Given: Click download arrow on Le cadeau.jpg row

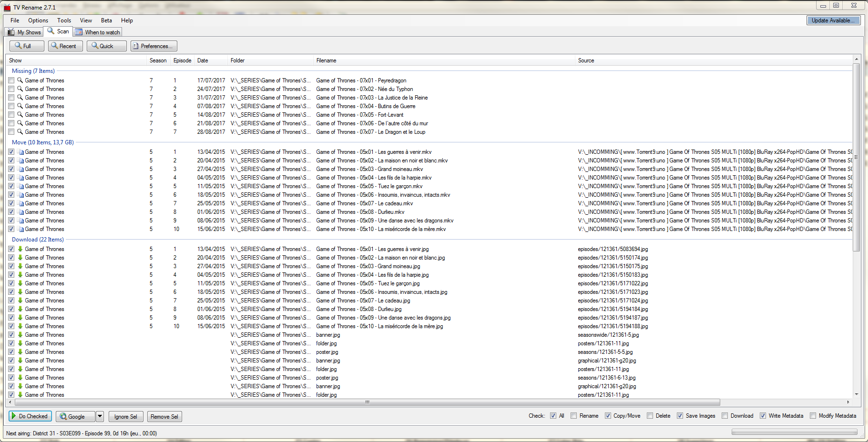Looking at the screenshot, I should [x=20, y=301].
